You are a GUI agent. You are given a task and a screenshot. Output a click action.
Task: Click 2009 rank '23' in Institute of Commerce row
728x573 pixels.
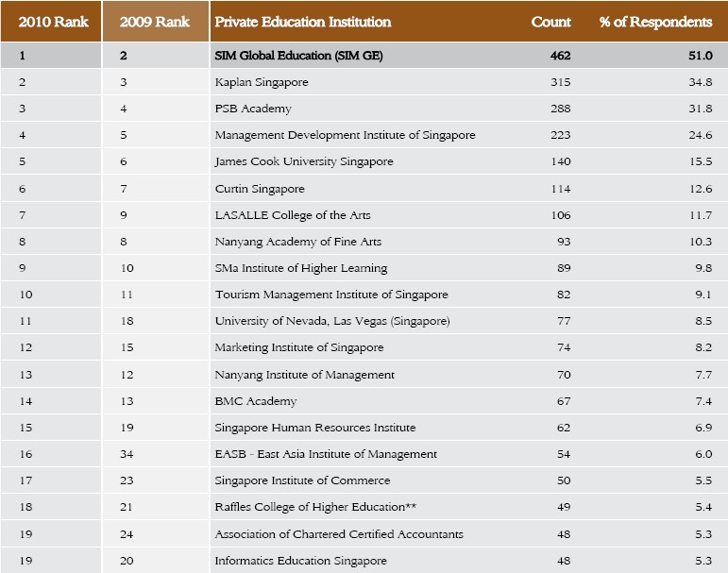[127, 480]
